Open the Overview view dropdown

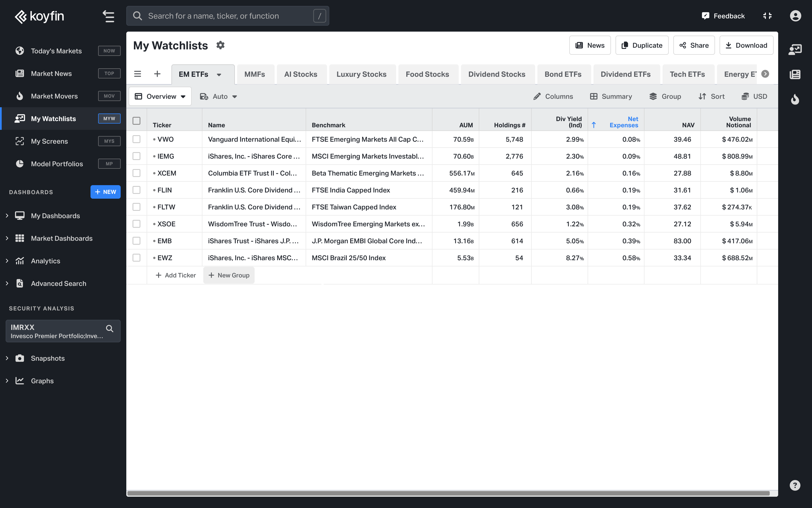coord(160,97)
